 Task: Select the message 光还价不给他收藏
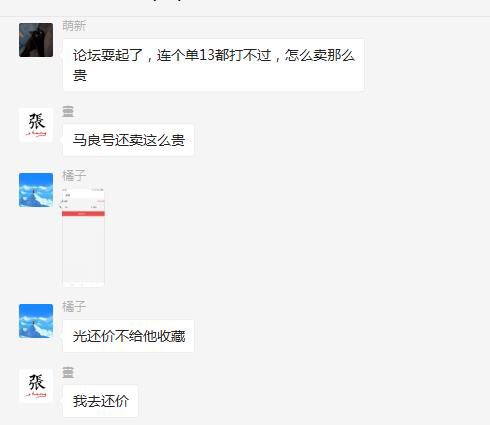coord(128,336)
